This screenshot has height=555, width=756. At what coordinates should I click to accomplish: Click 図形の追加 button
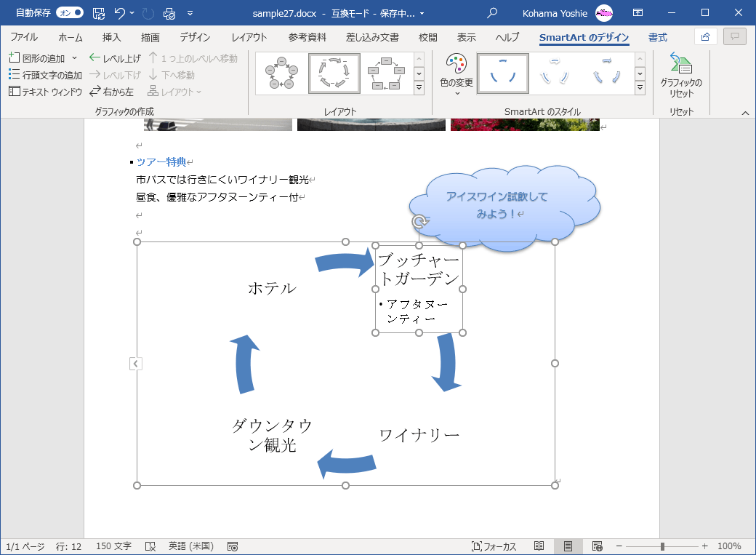[x=37, y=58]
